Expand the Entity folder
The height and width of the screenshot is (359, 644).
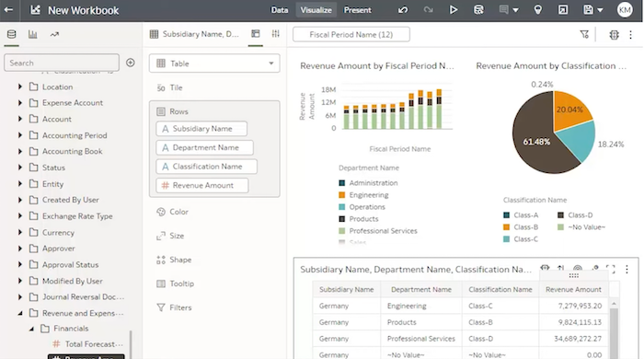point(19,183)
